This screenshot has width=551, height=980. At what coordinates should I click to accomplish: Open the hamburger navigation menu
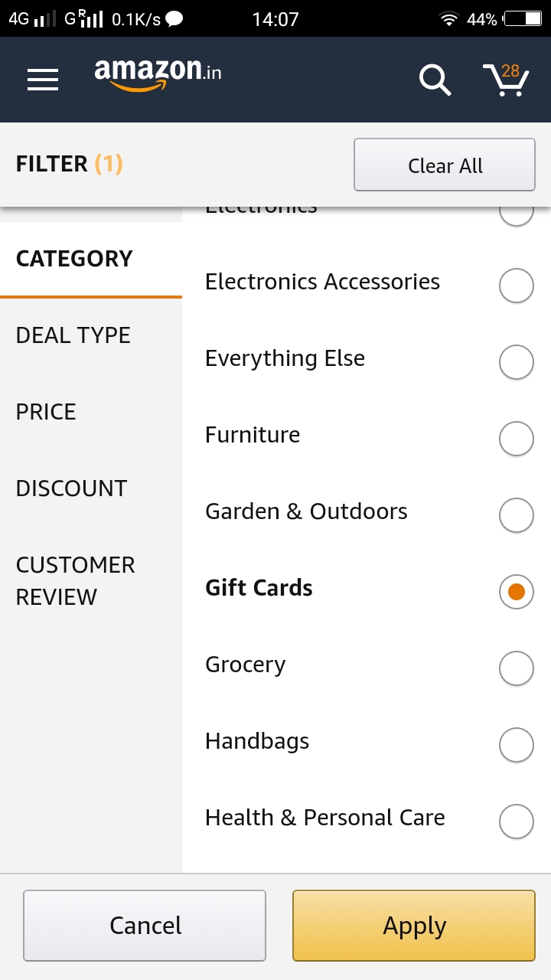(43, 80)
